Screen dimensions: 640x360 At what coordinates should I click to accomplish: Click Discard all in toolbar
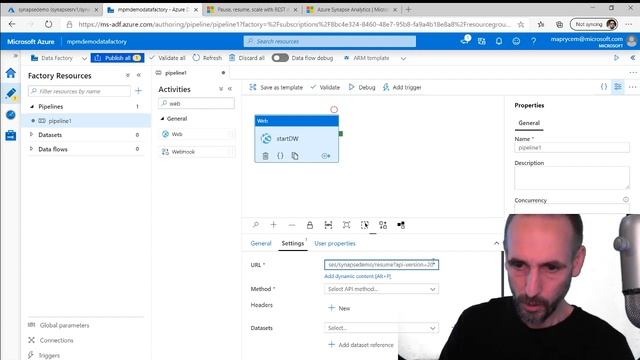pyautogui.click(x=247, y=58)
